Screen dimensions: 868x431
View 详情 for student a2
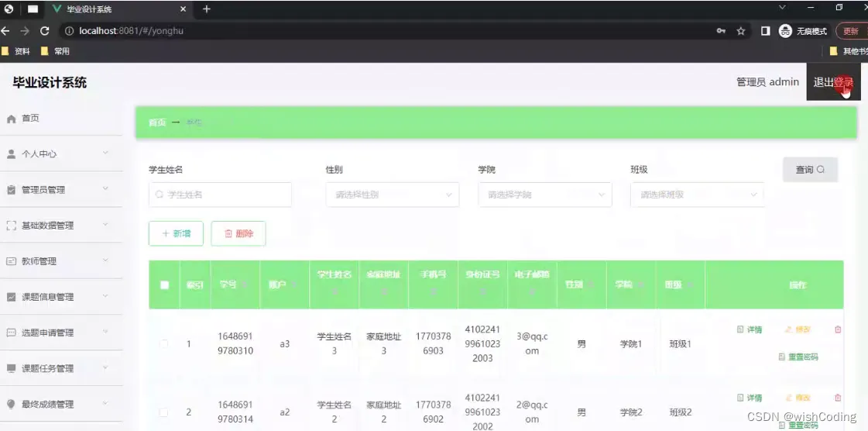point(750,398)
